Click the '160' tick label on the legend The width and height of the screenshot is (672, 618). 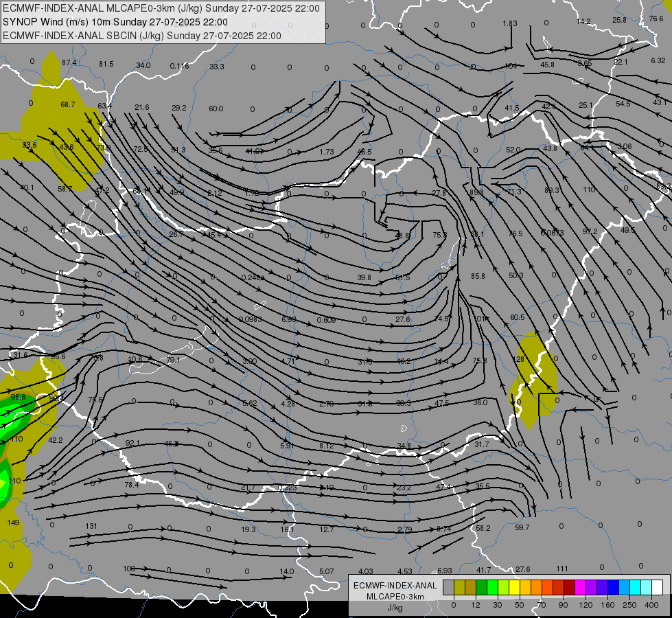tap(607, 605)
